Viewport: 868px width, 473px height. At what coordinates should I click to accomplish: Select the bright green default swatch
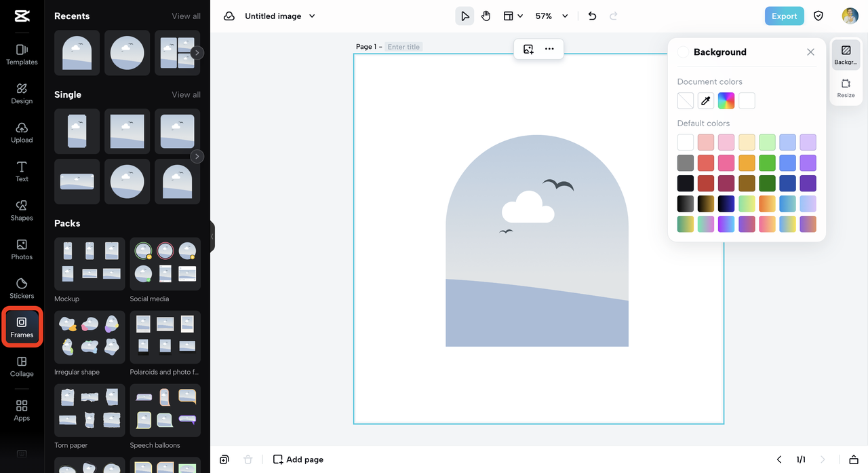767,163
